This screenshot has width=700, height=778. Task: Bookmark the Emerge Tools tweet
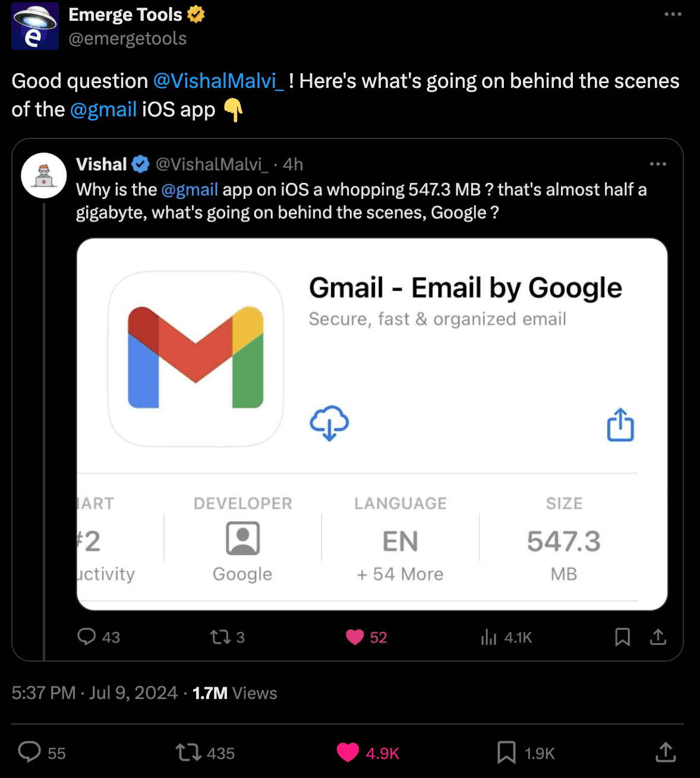[x=506, y=752]
